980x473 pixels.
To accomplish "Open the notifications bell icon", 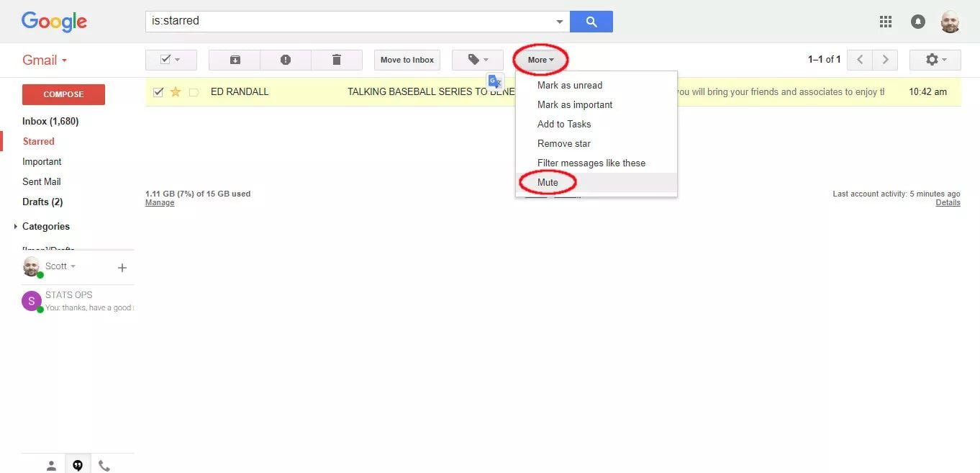I will tap(918, 22).
